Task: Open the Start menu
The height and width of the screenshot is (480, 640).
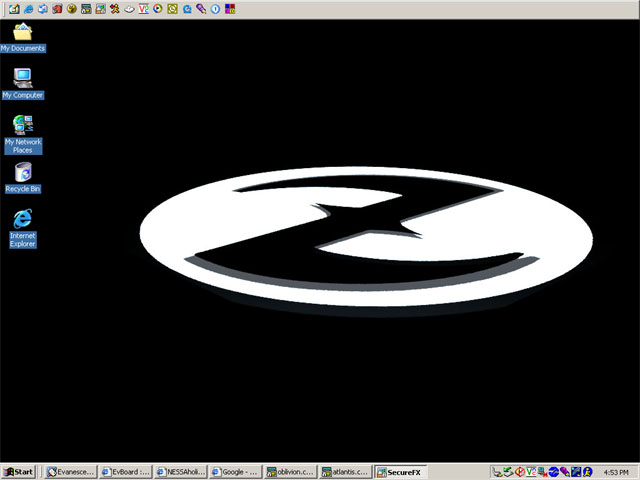Action: pos(18,472)
